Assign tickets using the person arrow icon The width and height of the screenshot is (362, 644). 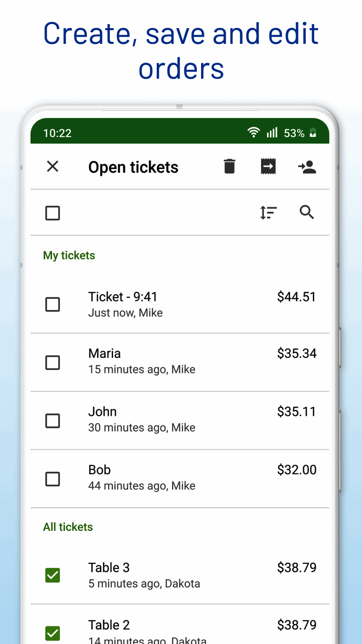[x=307, y=167]
